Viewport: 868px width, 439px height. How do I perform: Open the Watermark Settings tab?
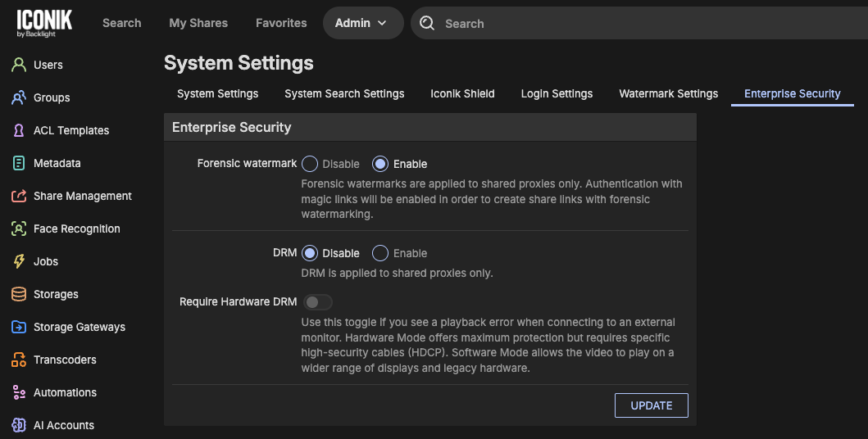[669, 94]
